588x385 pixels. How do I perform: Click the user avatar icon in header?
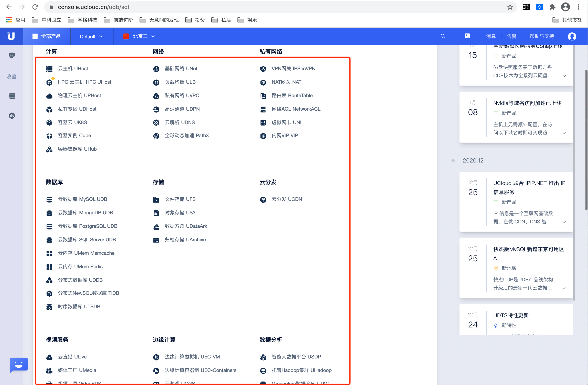[x=571, y=36]
